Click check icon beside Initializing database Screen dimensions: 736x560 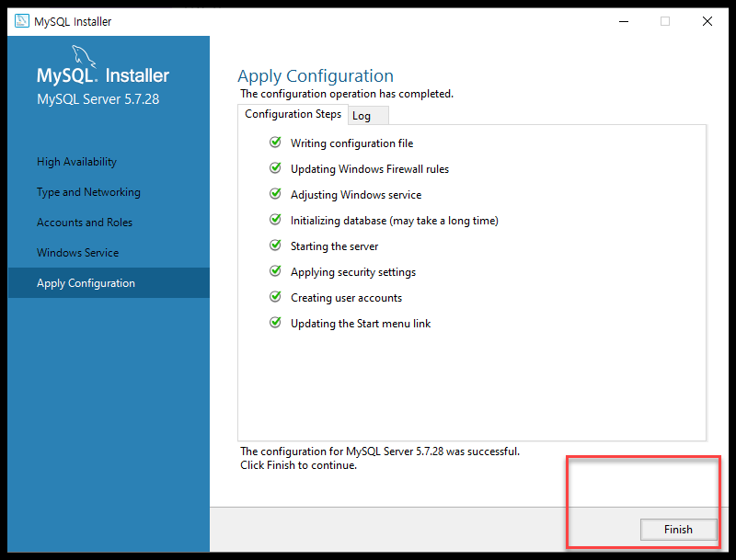coord(275,220)
